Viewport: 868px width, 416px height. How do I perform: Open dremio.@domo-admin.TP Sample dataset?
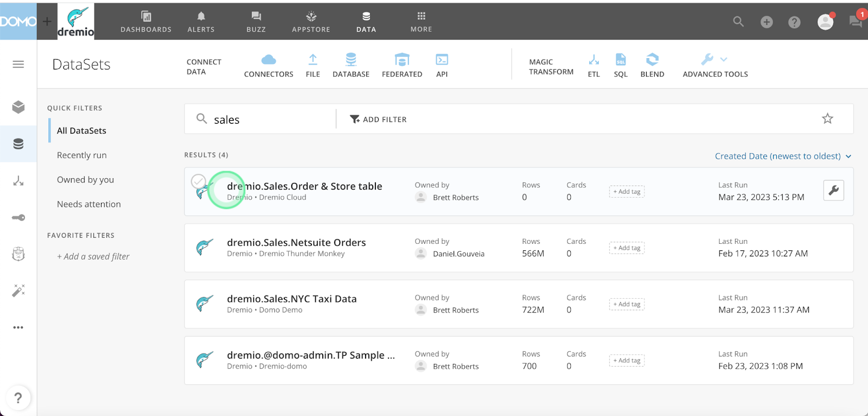[311, 355]
